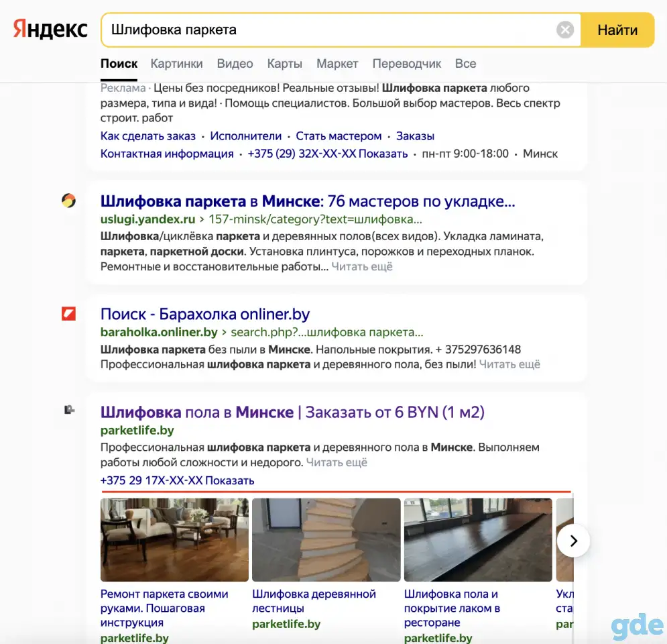Click parketlife.by under Шлифовка деревянной лестницы
667x644 pixels.
[x=286, y=624]
